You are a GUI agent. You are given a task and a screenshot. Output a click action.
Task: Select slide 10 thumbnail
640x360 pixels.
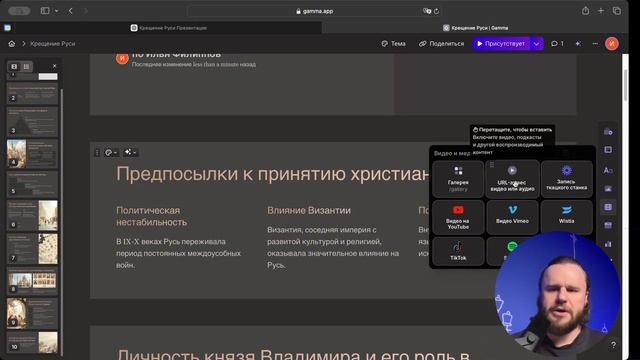pyautogui.click(x=32, y=342)
